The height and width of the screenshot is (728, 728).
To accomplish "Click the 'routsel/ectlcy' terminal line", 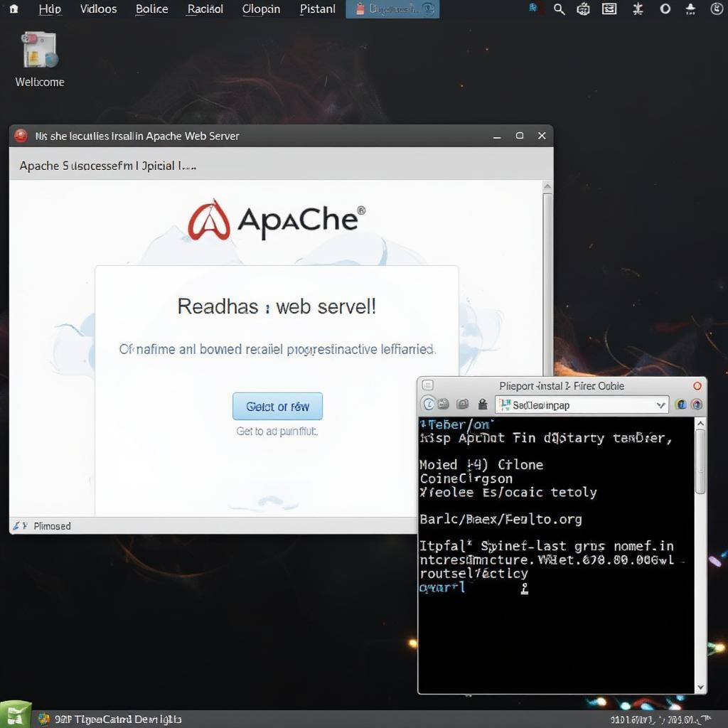I will click(473, 574).
